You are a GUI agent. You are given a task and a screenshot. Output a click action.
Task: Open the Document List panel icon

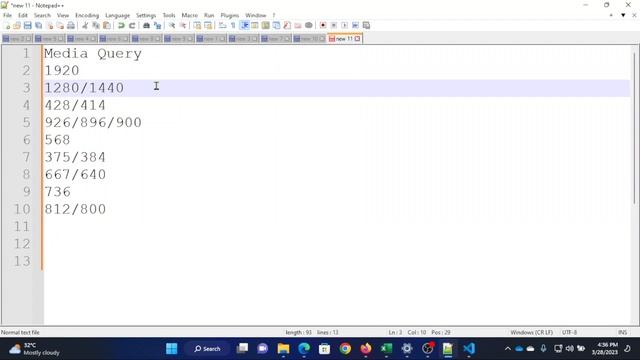pos(276,26)
